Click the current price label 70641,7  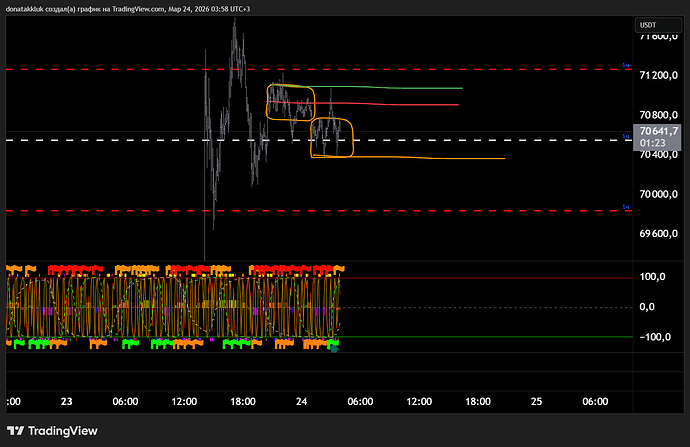(659, 131)
